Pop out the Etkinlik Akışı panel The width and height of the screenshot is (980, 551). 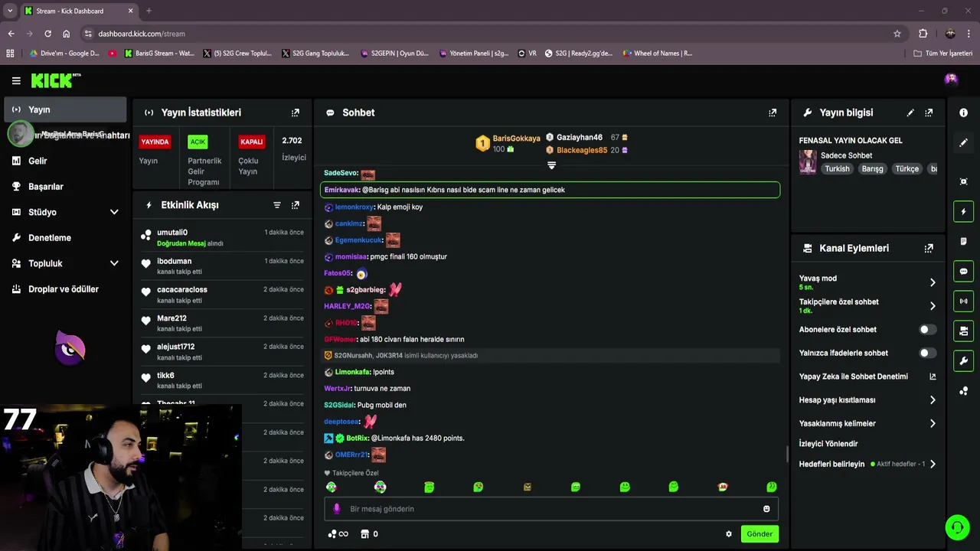coord(296,205)
